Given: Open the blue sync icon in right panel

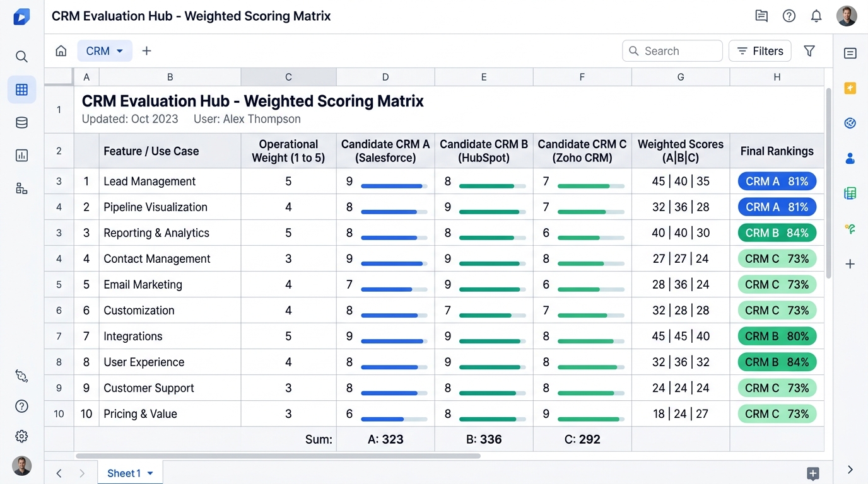Looking at the screenshot, I should (x=850, y=123).
